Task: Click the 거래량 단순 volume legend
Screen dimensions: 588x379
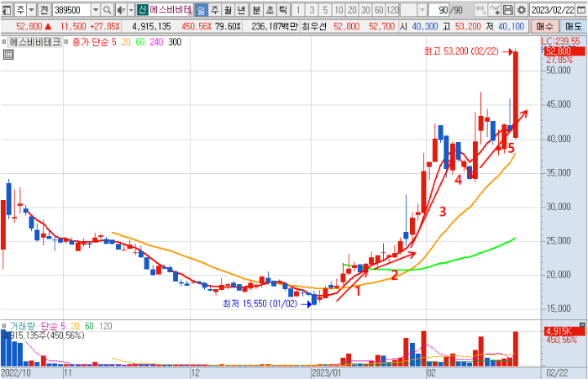Action: click(38, 326)
